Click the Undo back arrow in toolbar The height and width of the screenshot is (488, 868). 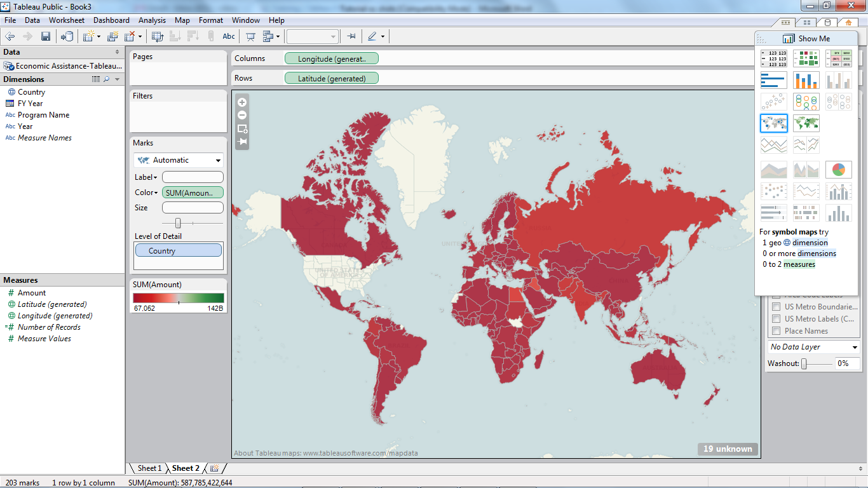point(10,36)
